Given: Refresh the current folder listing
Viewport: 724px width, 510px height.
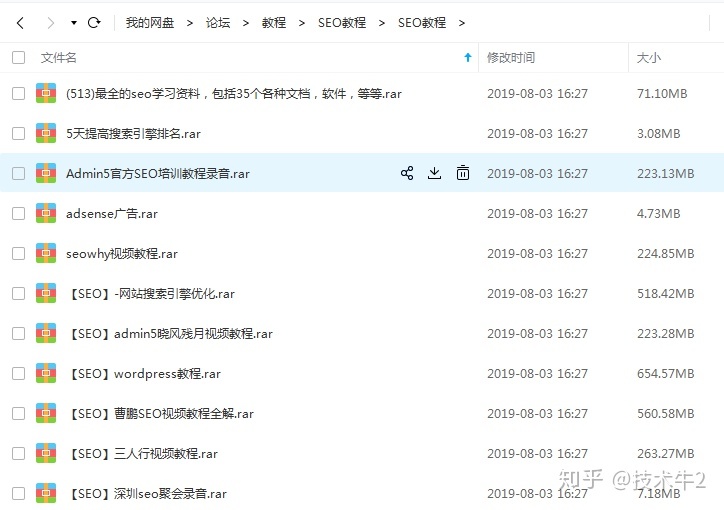Looking at the screenshot, I should [x=94, y=22].
